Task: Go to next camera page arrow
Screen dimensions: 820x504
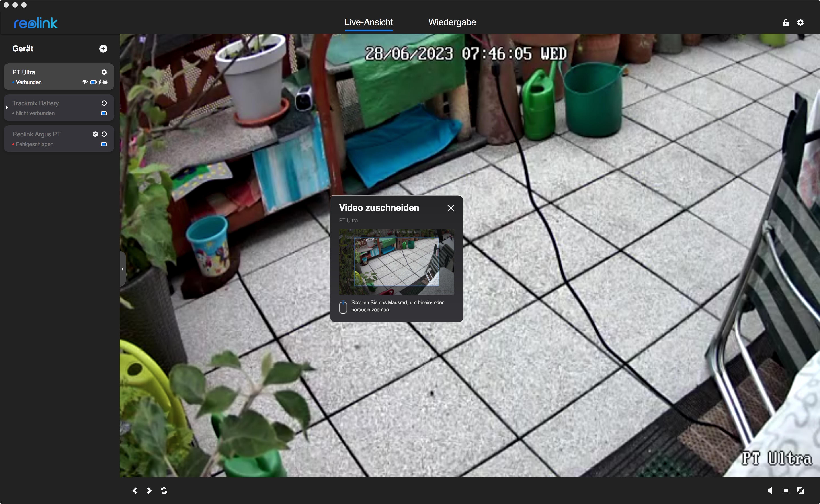Action: click(x=149, y=490)
